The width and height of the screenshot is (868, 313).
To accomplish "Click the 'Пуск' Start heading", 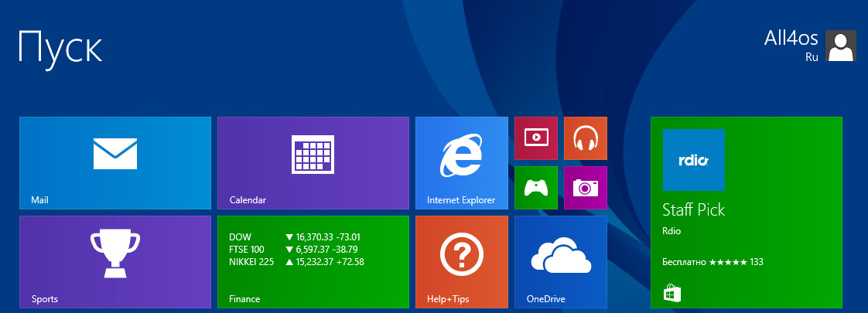I will point(61,49).
